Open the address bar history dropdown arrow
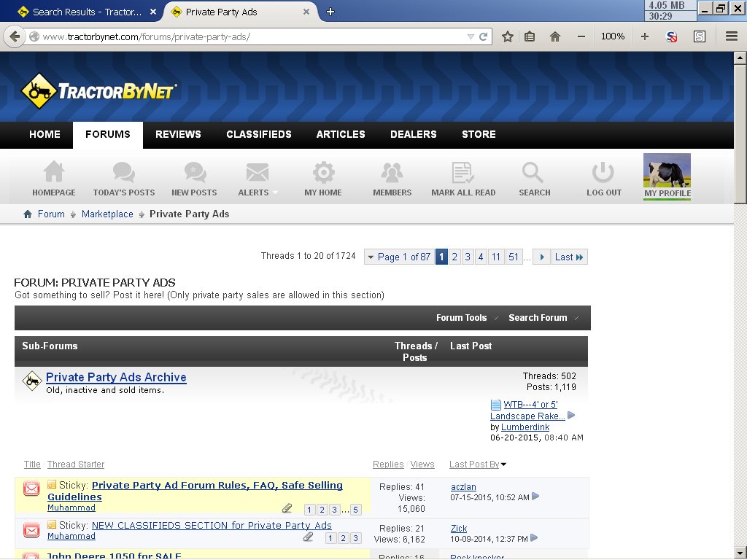The width and height of the screenshot is (747, 560). click(x=471, y=36)
